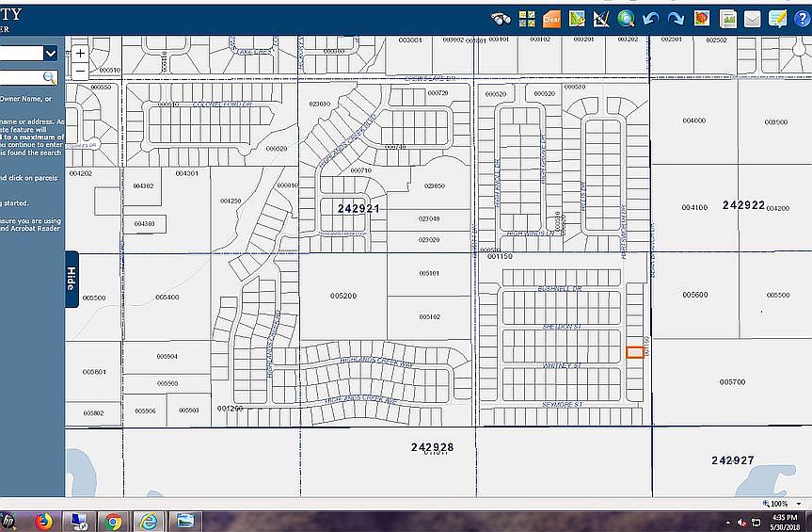This screenshot has width=812, height=532.
Task: Open the map layers and key tool
Action: pos(577,19)
